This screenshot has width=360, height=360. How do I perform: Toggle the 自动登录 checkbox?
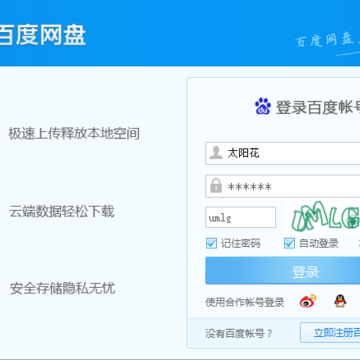click(289, 243)
